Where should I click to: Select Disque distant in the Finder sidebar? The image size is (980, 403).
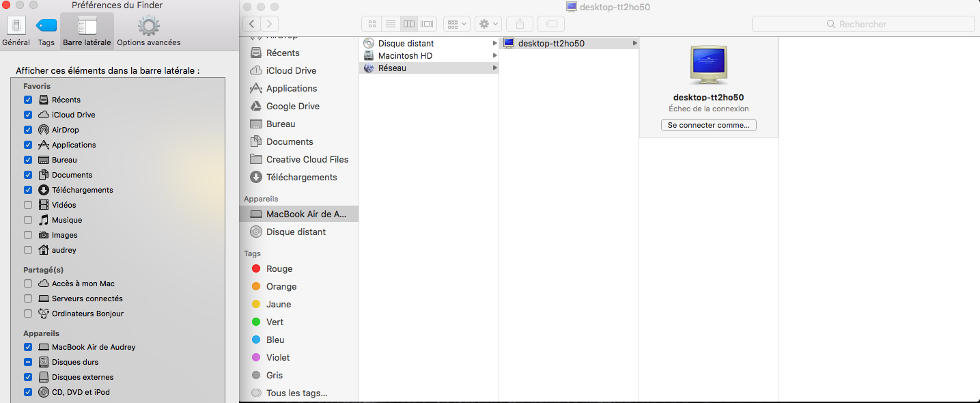tap(298, 232)
